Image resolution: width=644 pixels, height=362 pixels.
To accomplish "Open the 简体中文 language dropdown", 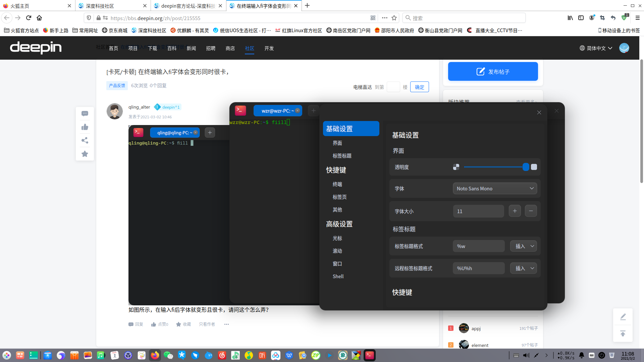I will tap(596, 48).
